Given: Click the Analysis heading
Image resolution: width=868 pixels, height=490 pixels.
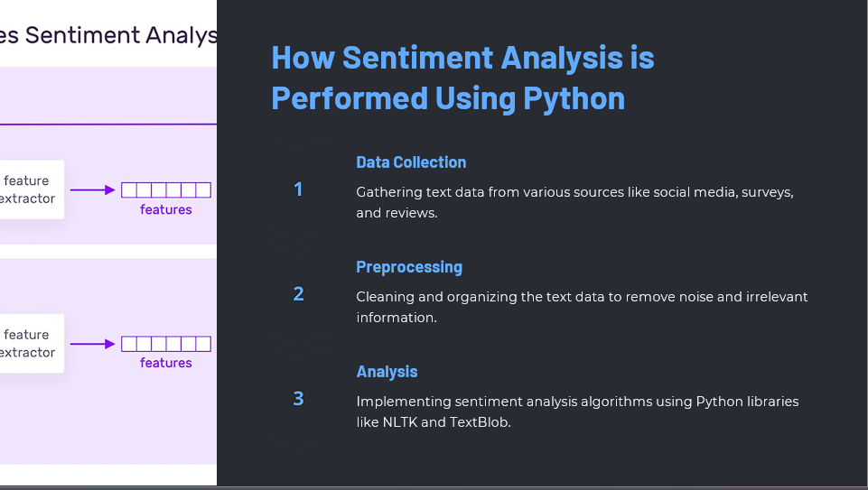Looking at the screenshot, I should pyautogui.click(x=387, y=372).
